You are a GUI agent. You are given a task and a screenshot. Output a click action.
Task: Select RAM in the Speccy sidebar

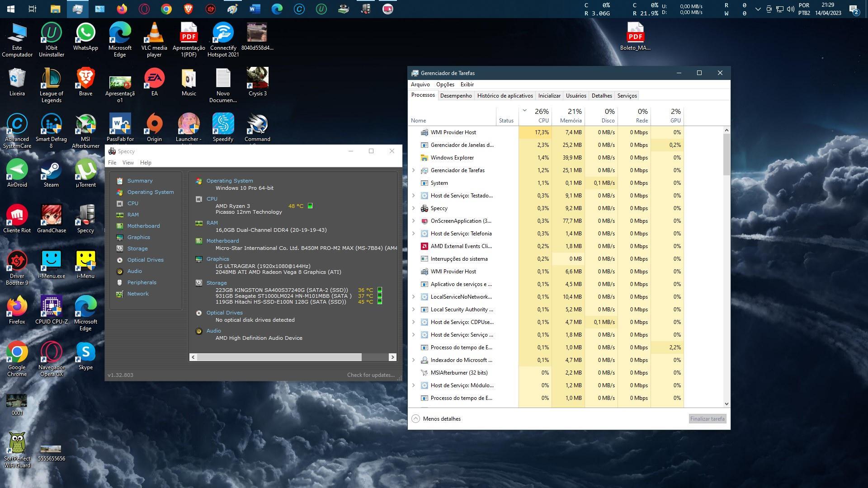click(133, 215)
